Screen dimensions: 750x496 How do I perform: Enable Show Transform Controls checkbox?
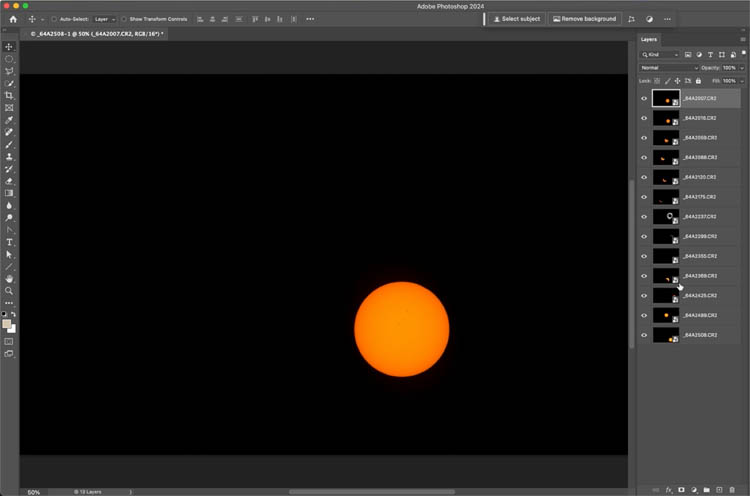(x=124, y=19)
